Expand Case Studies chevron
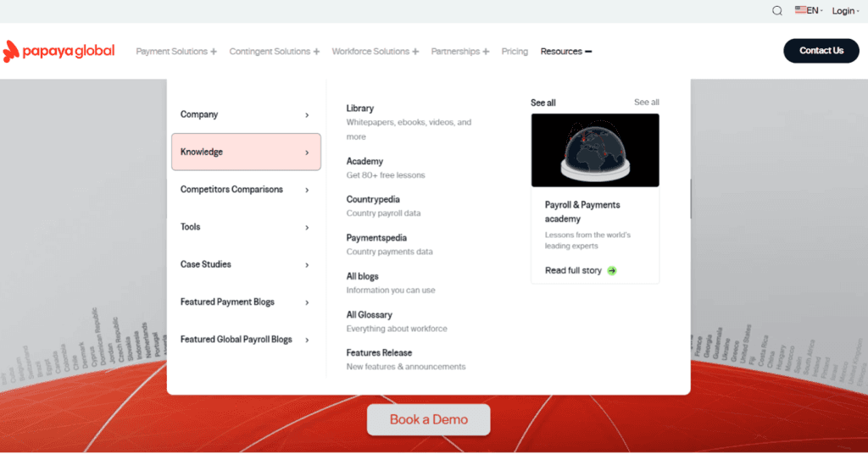868x454 pixels. point(307,265)
